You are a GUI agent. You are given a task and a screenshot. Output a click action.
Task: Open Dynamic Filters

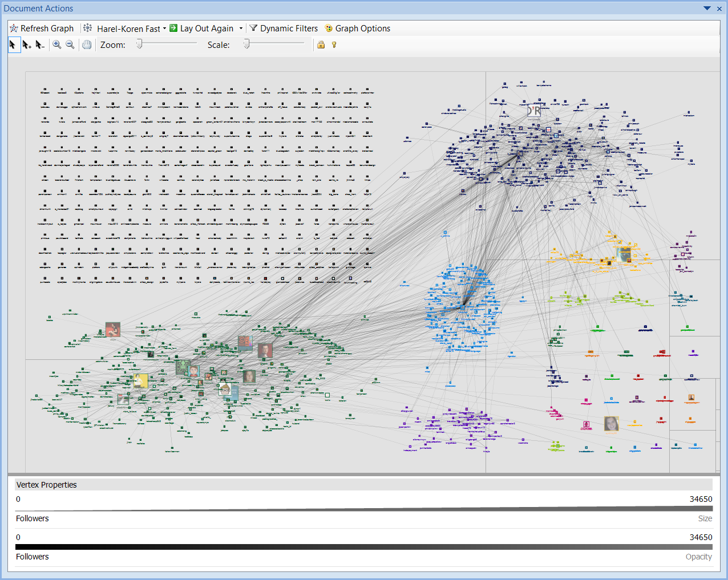pos(284,29)
